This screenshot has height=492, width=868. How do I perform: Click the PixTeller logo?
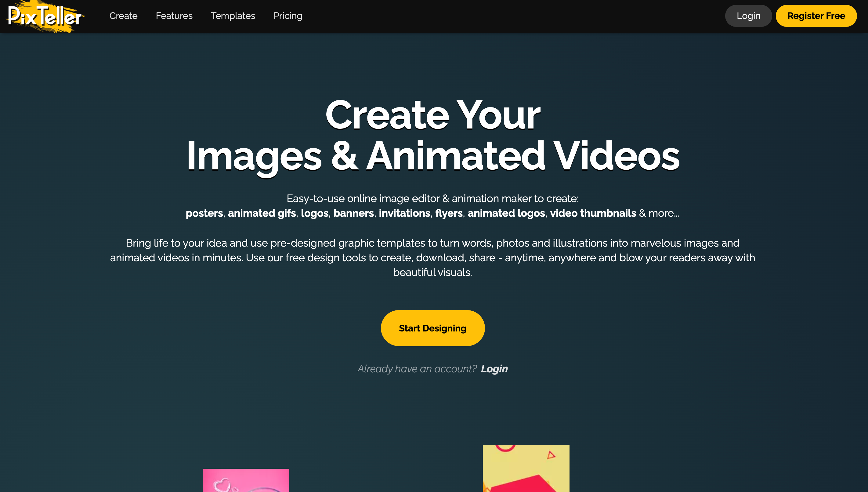[45, 16]
